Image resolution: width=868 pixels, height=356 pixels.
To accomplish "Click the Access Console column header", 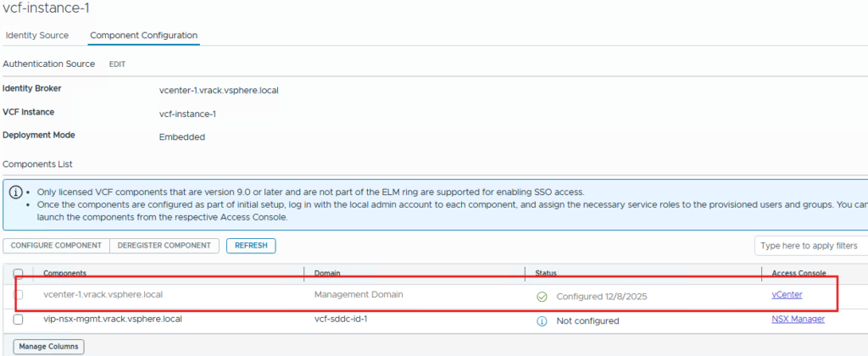I will click(x=798, y=273).
